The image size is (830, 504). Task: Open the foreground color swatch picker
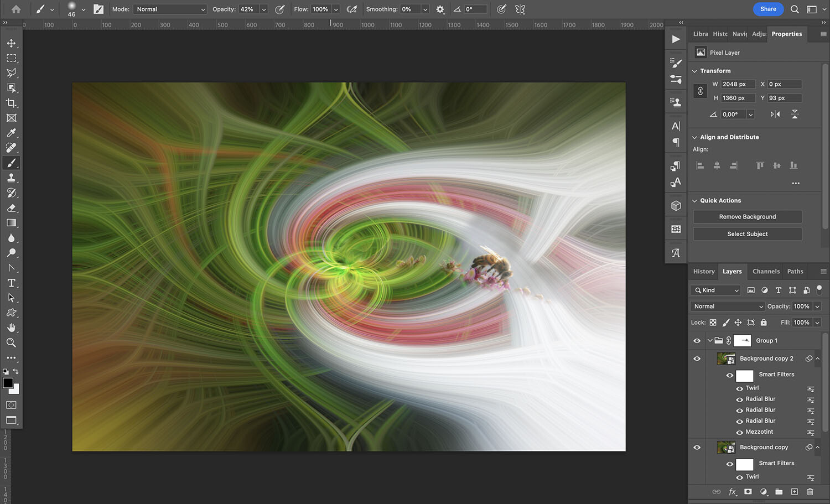(x=8, y=383)
